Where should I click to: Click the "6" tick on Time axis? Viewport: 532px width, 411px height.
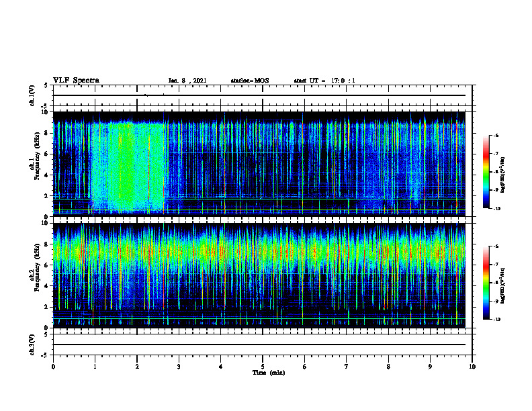coord(305,367)
